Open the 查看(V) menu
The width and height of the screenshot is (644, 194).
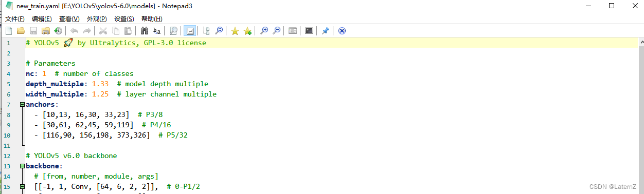pos(69,19)
